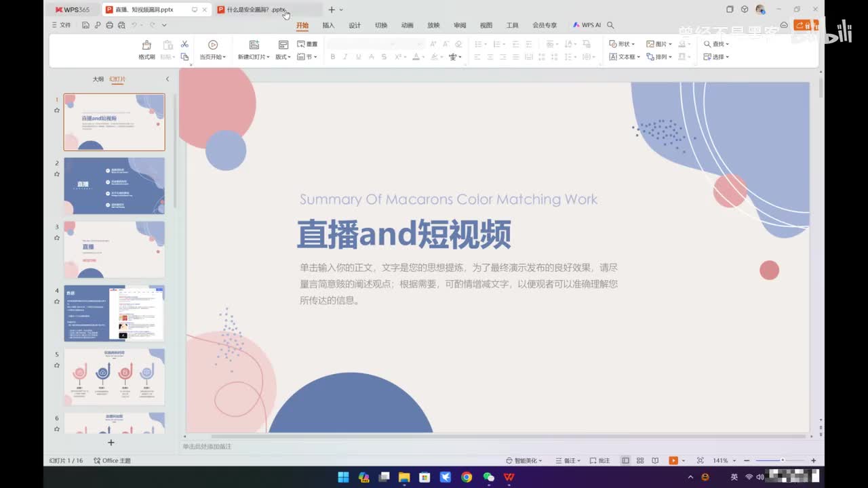Screen dimensions: 868x488
Task: Switch to slide sorter view icon
Action: pyautogui.click(x=640, y=460)
